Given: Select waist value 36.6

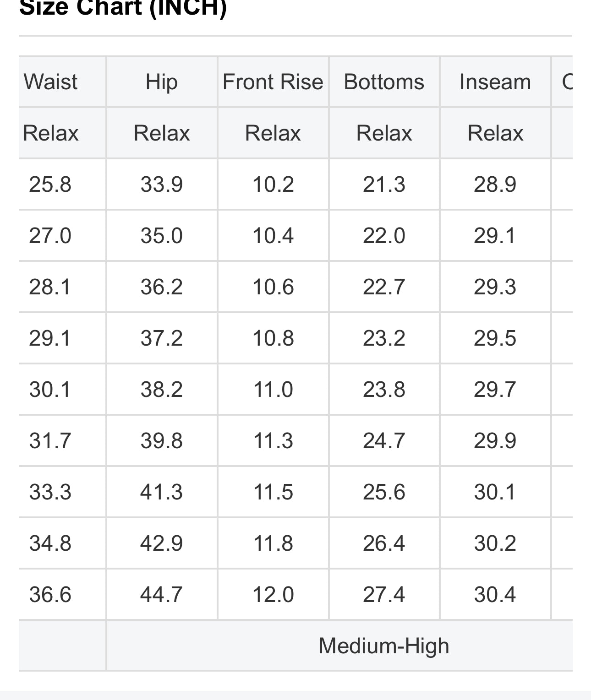Looking at the screenshot, I should pyautogui.click(x=50, y=595).
